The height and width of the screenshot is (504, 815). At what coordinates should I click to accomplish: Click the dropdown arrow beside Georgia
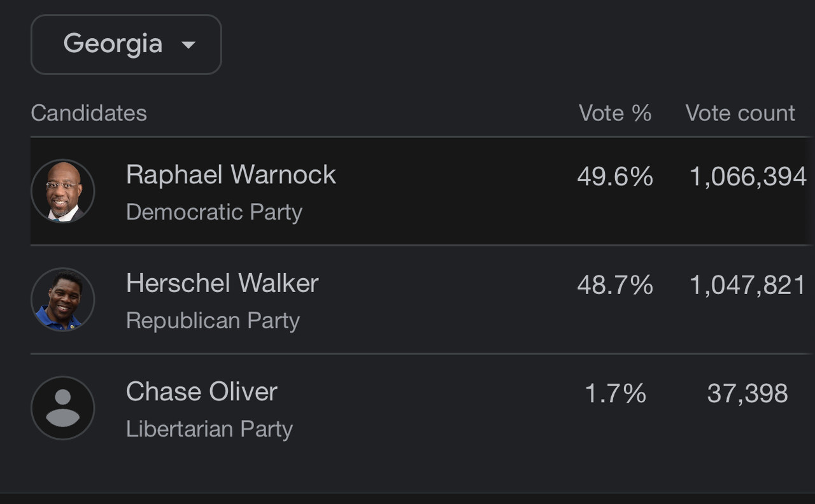[188, 45]
